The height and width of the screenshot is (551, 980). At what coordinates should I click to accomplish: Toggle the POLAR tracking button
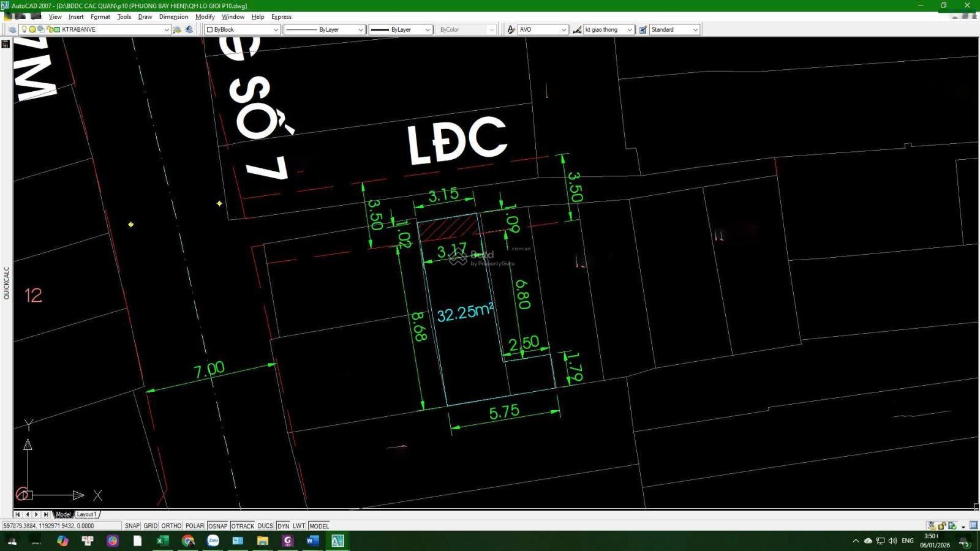[195, 526]
